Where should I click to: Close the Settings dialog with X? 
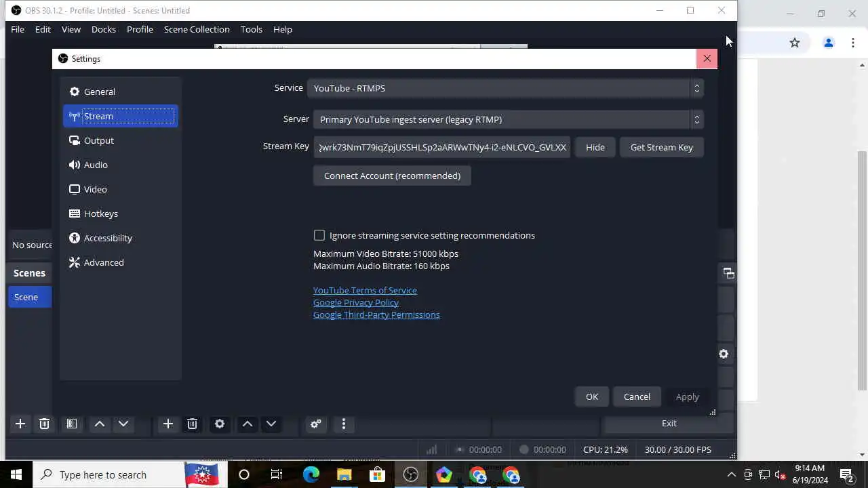tap(707, 58)
